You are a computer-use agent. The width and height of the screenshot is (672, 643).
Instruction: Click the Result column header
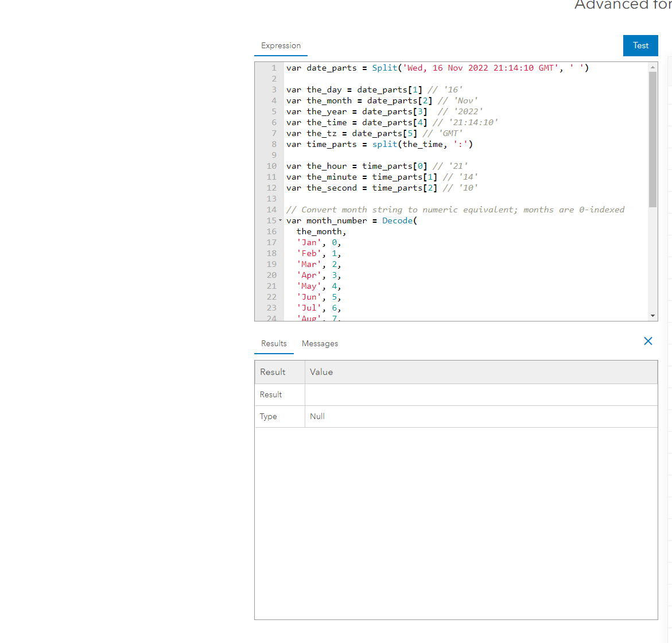[272, 371]
